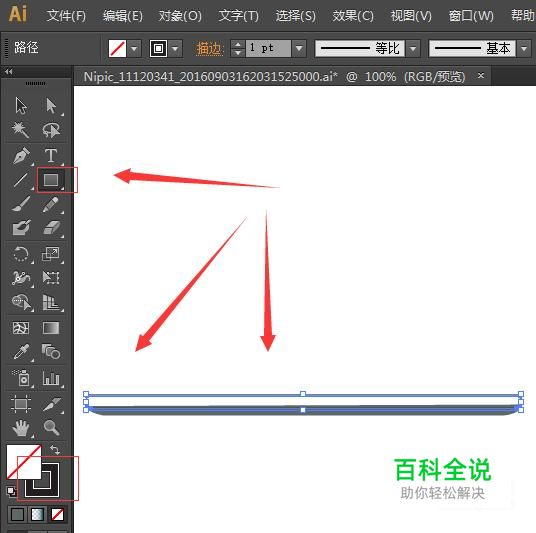
Task: Select the Lasso tool
Action: (51, 130)
